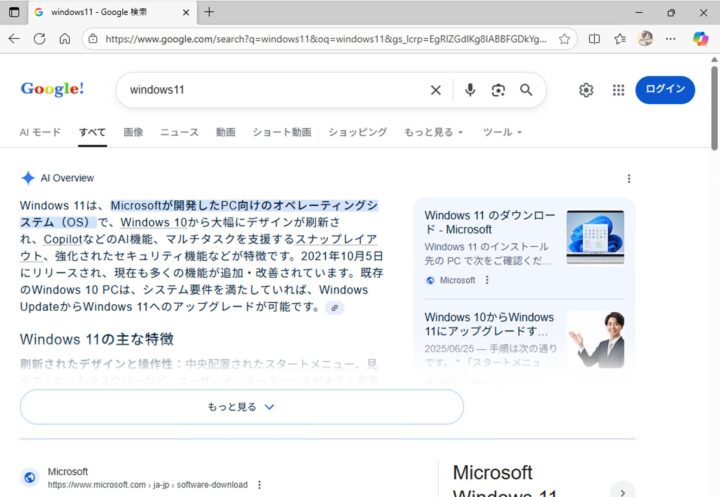Add this page to favorites star
This screenshot has height=497, width=720.
coord(564,39)
